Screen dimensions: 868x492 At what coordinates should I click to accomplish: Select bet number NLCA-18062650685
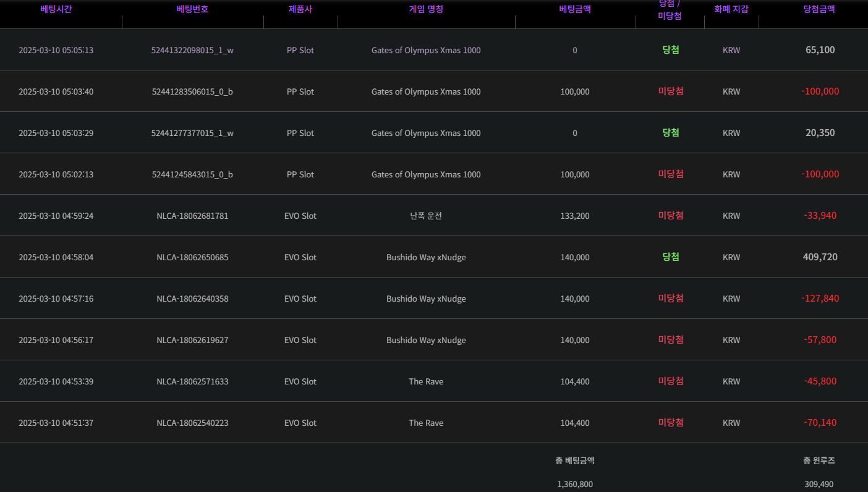click(x=192, y=257)
